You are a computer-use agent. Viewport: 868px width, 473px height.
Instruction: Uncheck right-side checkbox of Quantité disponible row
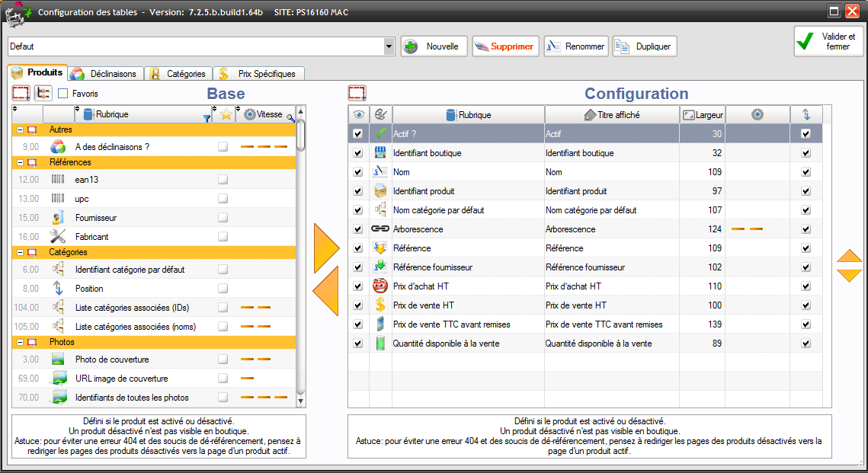[x=806, y=344]
